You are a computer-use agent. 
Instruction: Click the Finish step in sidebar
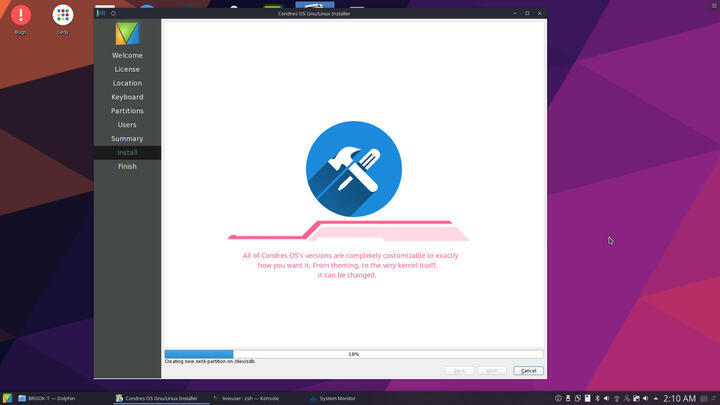click(127, 166)
